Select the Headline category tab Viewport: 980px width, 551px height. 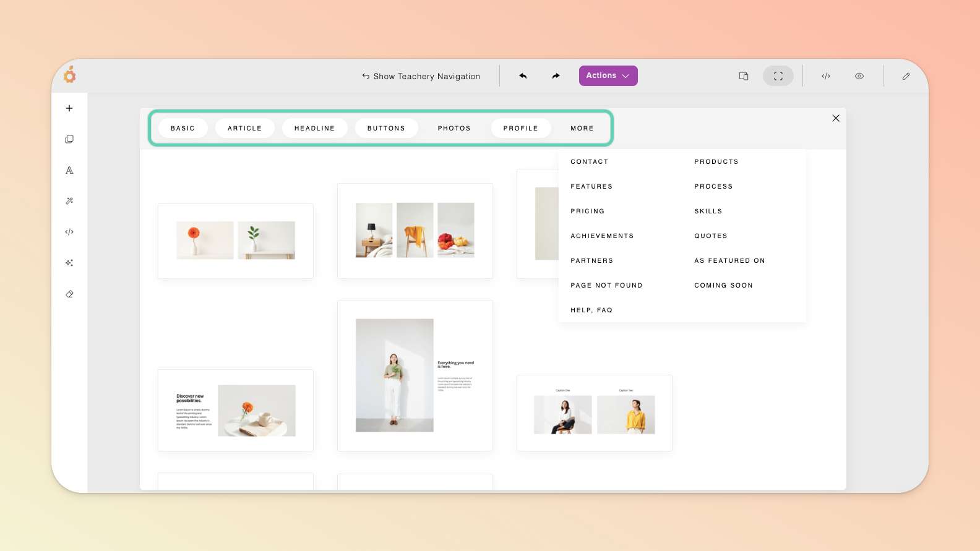tap(315, 128)
